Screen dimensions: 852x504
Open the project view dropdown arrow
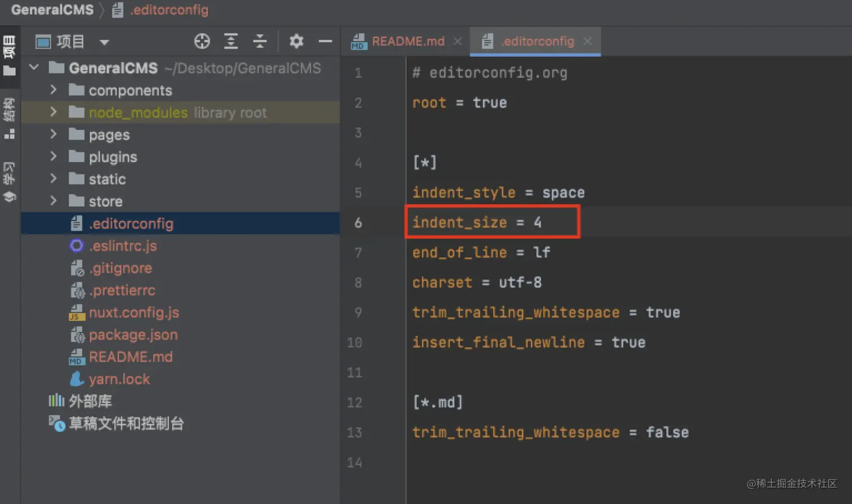104,42
